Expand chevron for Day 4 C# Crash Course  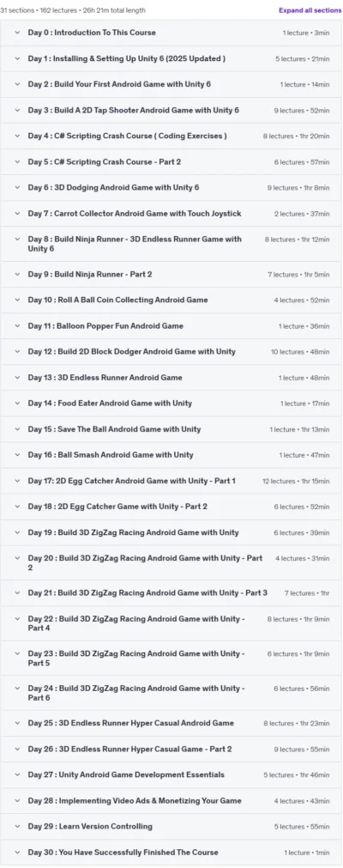(x=17, y=137)
